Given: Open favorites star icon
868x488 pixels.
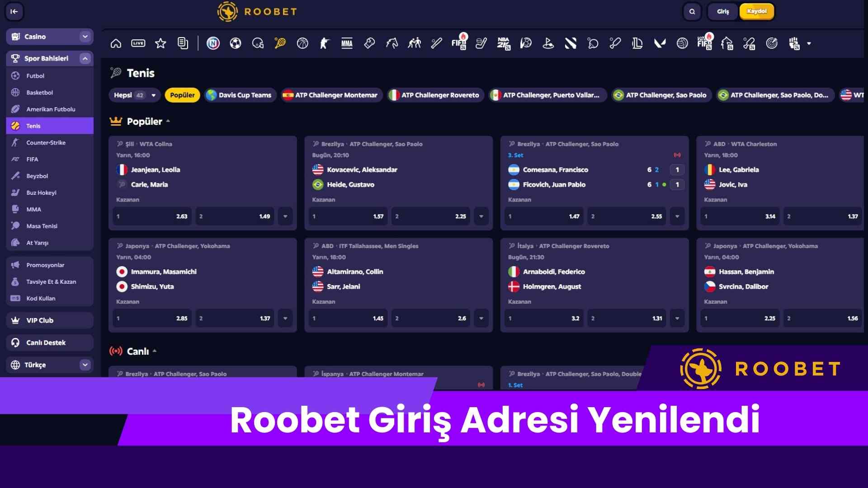Looking at the screenshot, I should click(x=160, y=43).
